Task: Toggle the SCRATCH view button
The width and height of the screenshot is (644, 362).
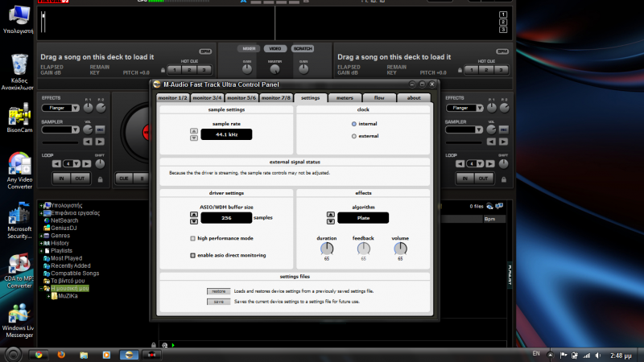Action: [303, 48]
